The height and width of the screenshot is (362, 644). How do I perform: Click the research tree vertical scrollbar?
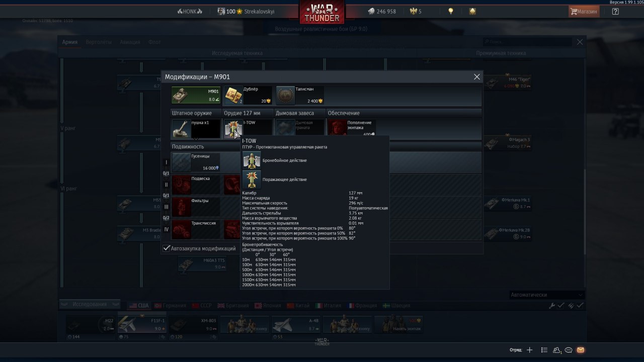[x=584, y=211]
